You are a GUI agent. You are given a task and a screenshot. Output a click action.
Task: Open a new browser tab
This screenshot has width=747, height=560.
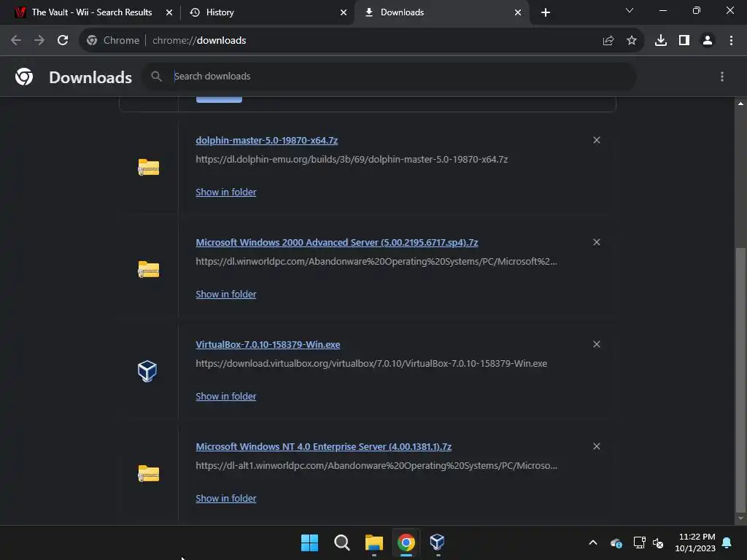click(x=546, y=12)
